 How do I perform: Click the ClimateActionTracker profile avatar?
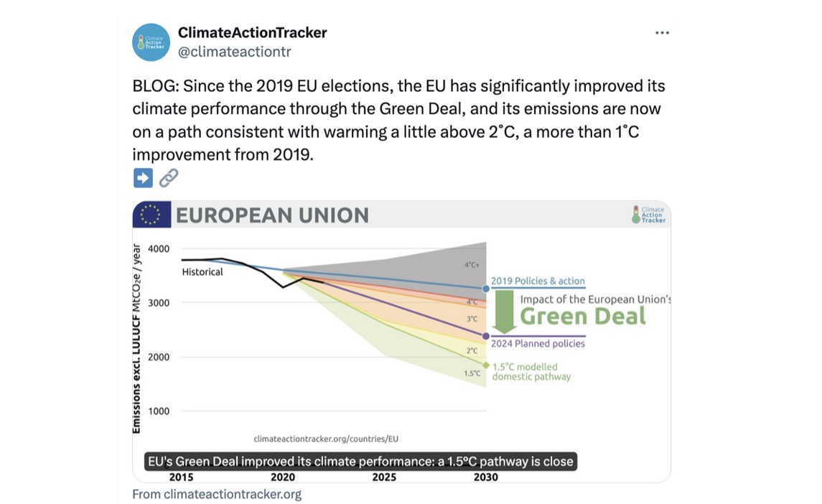151,42
